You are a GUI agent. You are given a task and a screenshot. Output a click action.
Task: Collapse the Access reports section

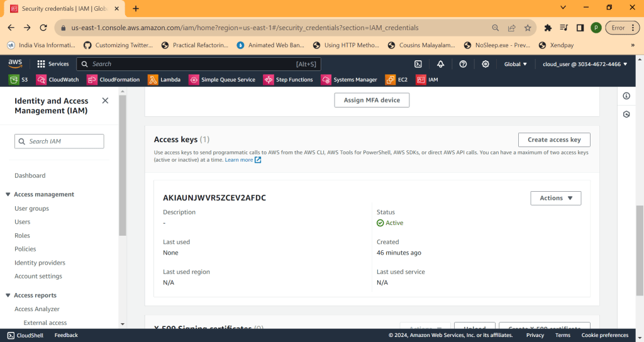pos(8,295)
